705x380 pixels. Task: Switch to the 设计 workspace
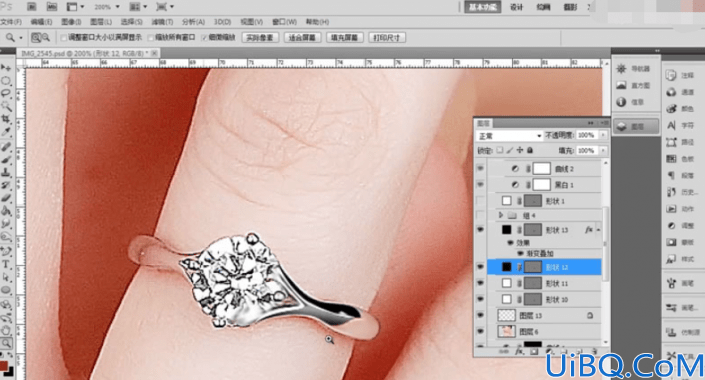516,7
